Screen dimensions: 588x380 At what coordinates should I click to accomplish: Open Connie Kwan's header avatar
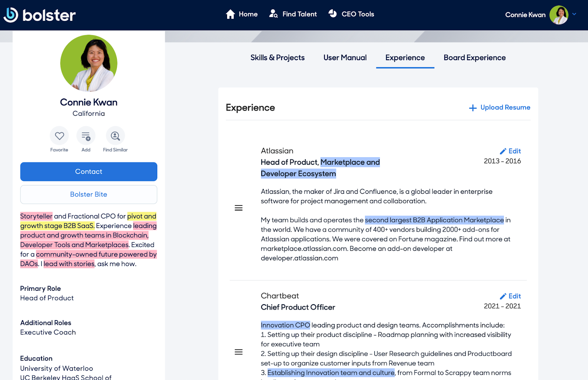point(559,15)
